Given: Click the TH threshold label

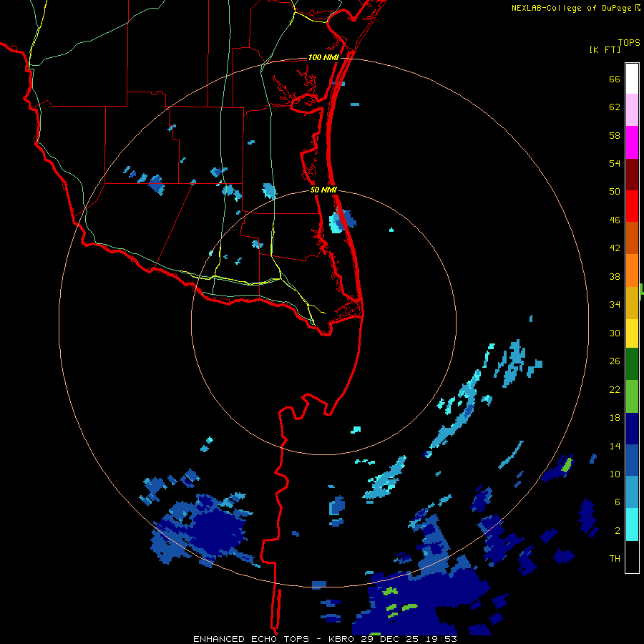Looking at the screenshot, I should pos(615,559).
